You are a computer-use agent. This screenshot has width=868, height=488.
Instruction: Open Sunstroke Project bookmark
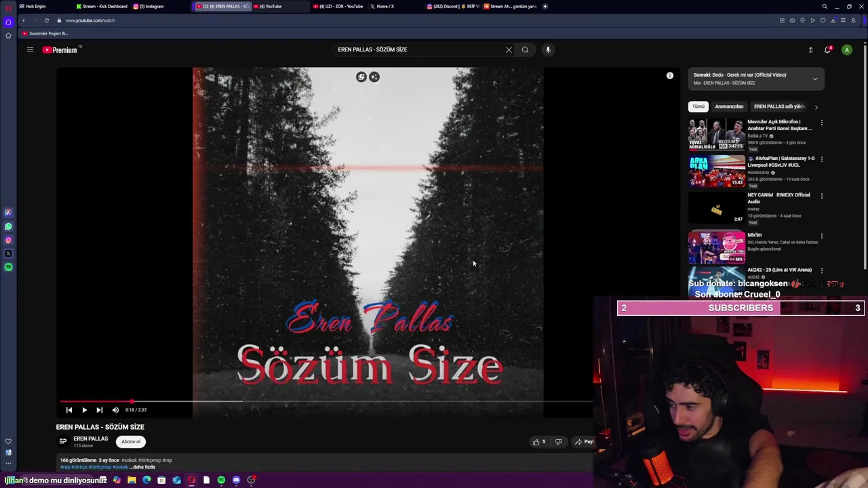(x=45, y=33)
